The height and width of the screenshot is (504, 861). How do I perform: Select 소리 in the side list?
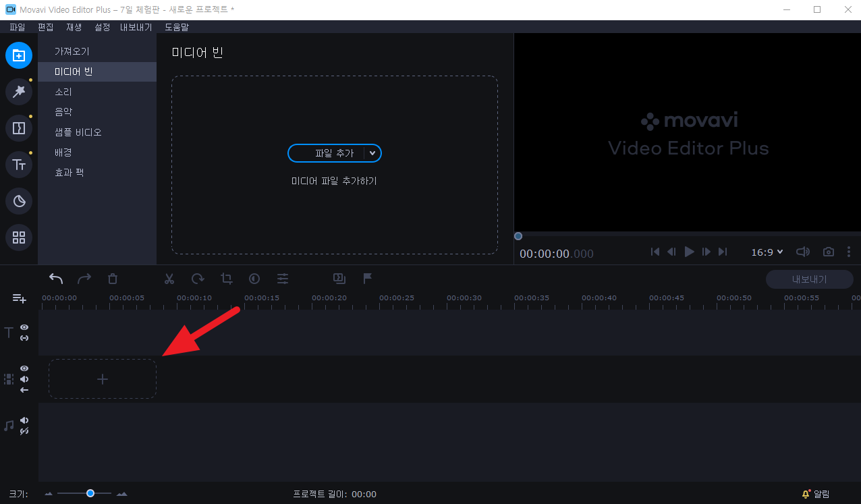[x=97, y=92]
